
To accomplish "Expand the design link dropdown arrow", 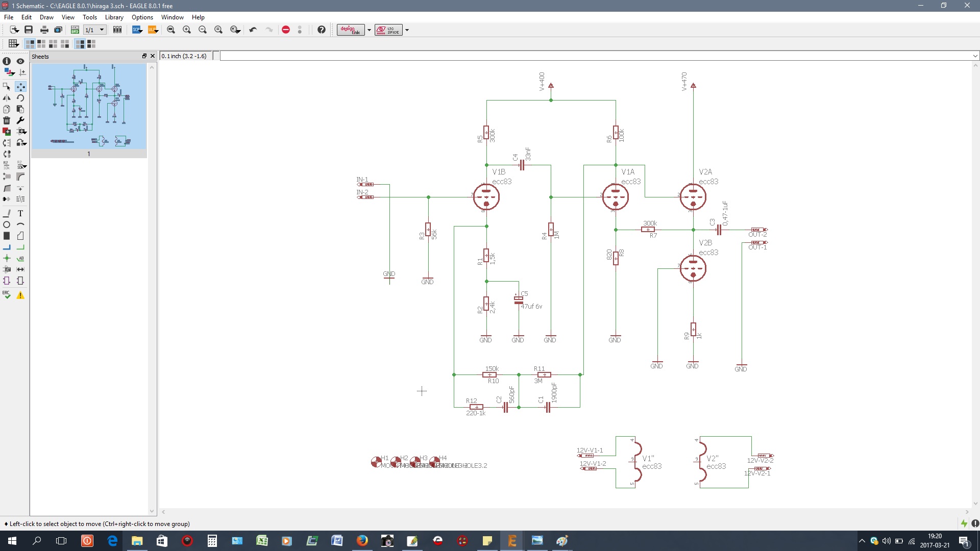I will tap(369, 30).
